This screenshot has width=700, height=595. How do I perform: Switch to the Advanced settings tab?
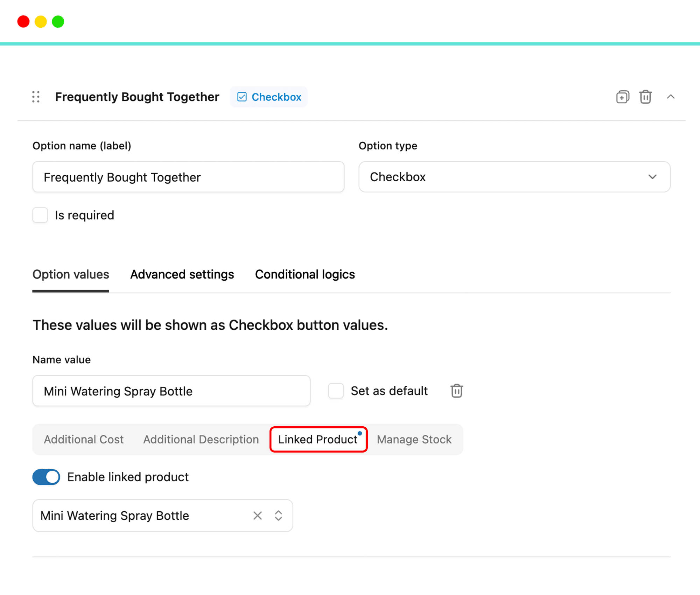pos(182,274)
